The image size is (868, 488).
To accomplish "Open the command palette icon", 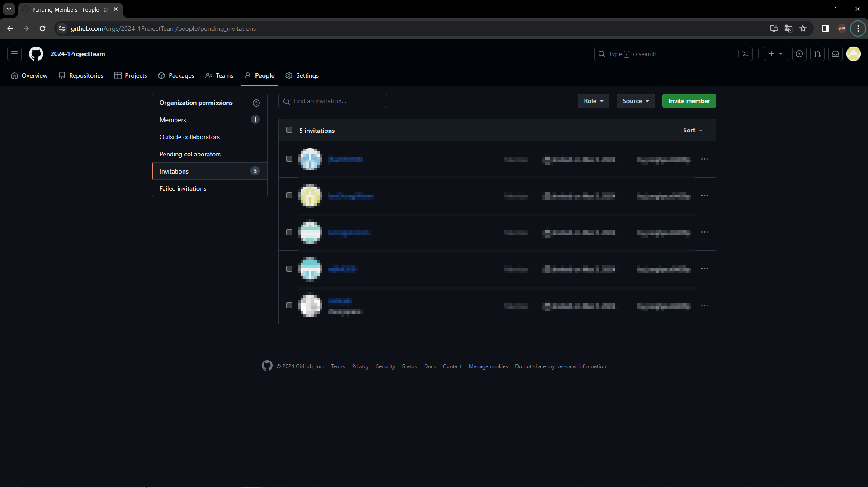I will pyautogui.click(x=745, y=54).
